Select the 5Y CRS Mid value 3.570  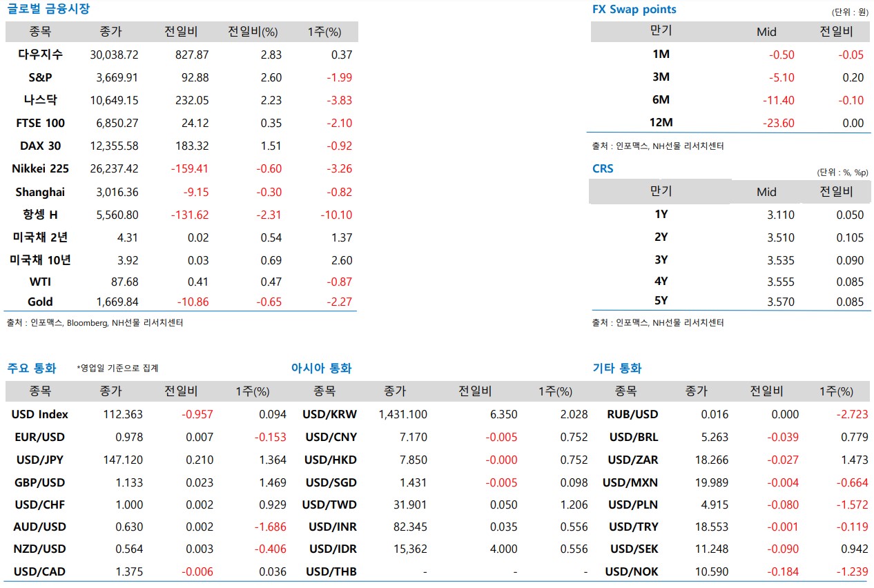(780, 302)
